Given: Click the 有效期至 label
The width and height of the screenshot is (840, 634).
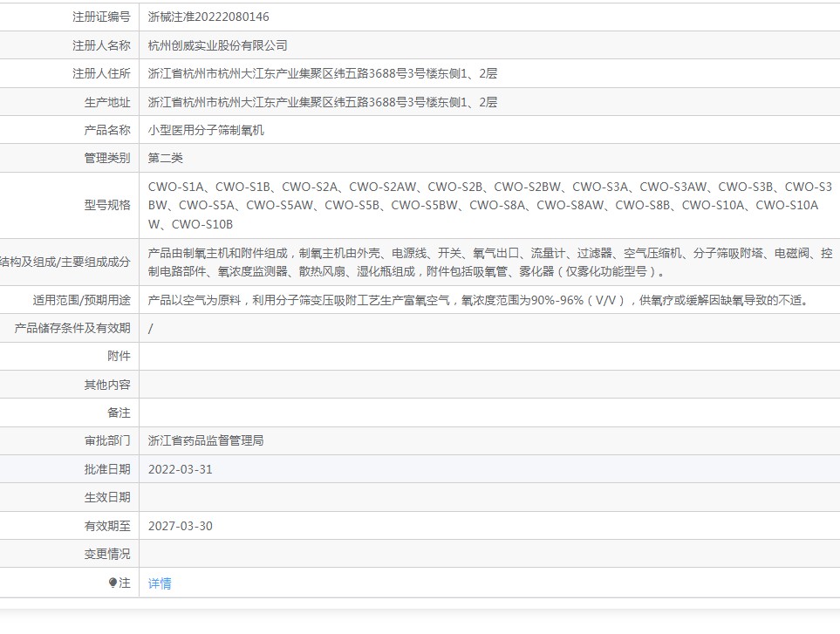Looking at the screenshot, I should 107,526.
